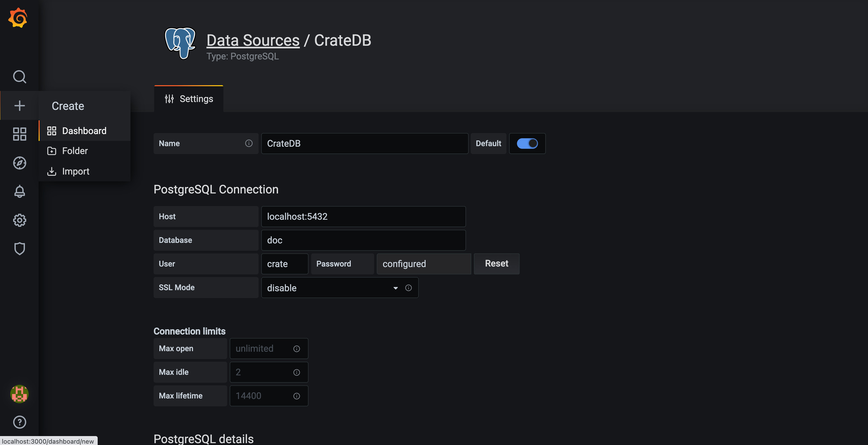Open the Explore compass icon
Image resolution: width=868 pixels, height=445 pixels.
20,163
